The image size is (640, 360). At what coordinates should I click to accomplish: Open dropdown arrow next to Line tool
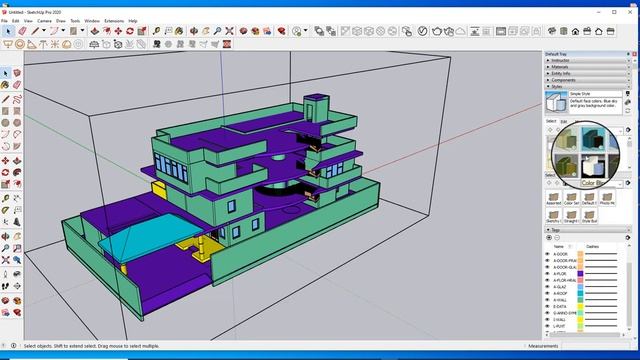point(44,31)
